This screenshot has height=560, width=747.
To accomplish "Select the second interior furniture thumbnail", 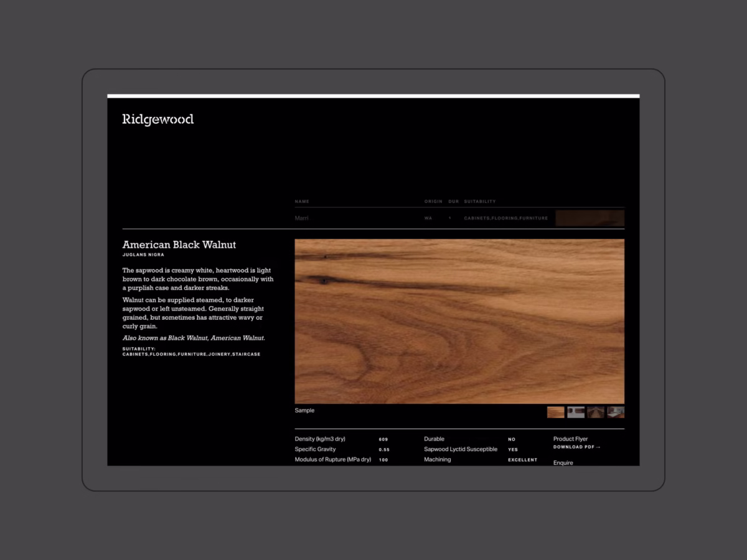I will click(576, 412).
